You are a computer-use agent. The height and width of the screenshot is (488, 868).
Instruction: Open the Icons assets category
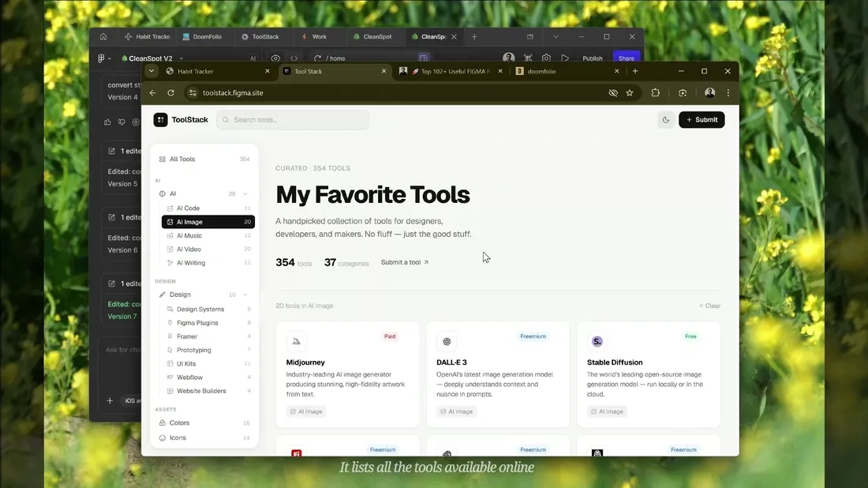pyautogui.click(x=204, y=437)
